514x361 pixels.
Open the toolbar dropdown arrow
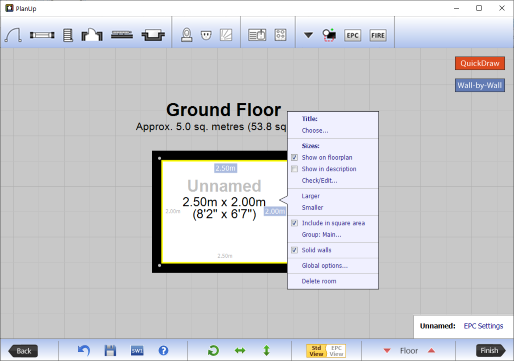tap(308, 35)
